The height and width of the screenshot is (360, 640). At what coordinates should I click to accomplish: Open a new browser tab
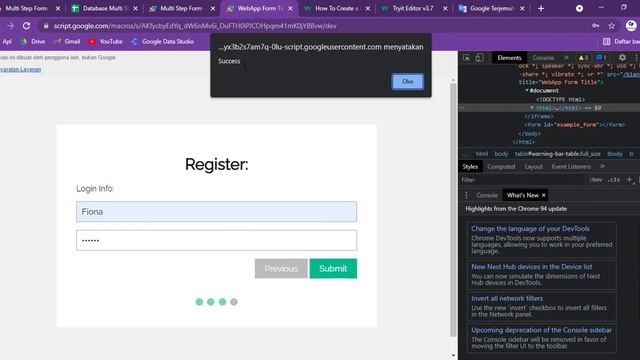(x=541, y=8)
